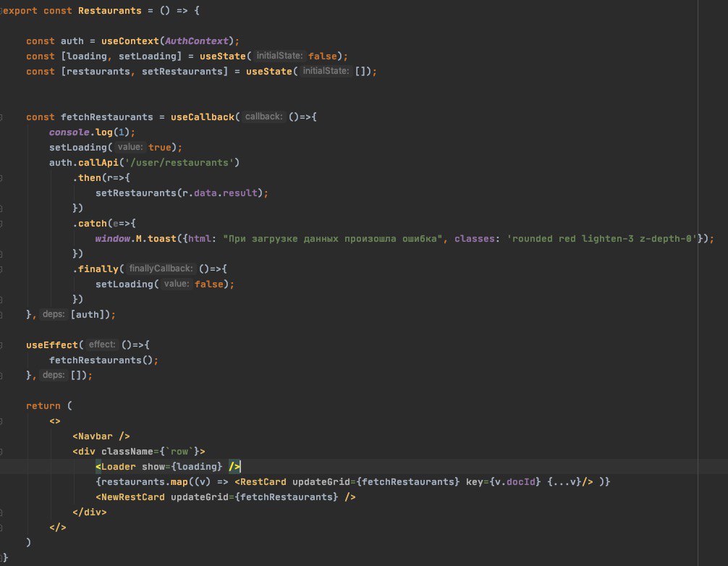Collapse the Restaurants component fold marker

[x=1, y=10]
